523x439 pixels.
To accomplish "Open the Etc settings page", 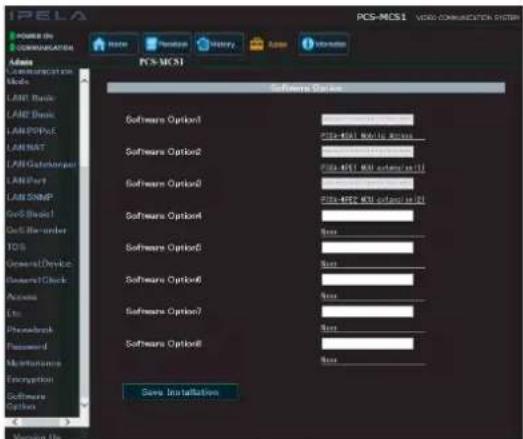I will (x=14, y=313).
